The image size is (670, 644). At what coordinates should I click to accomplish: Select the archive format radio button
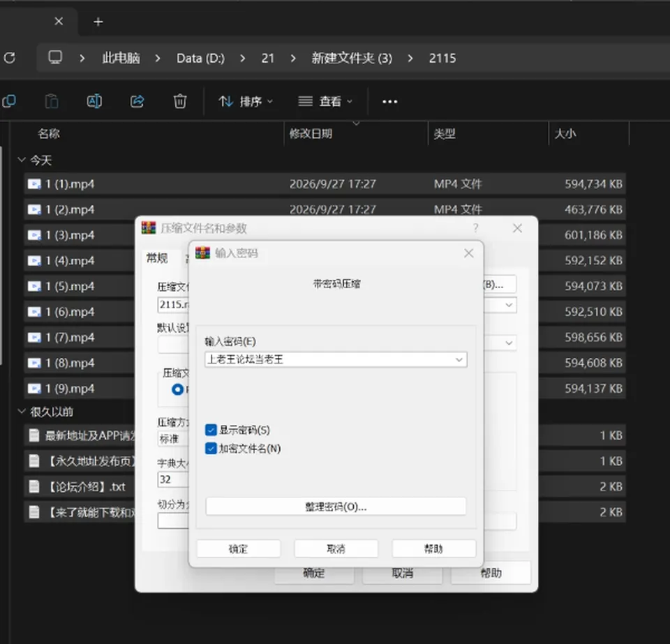(178, 389)
